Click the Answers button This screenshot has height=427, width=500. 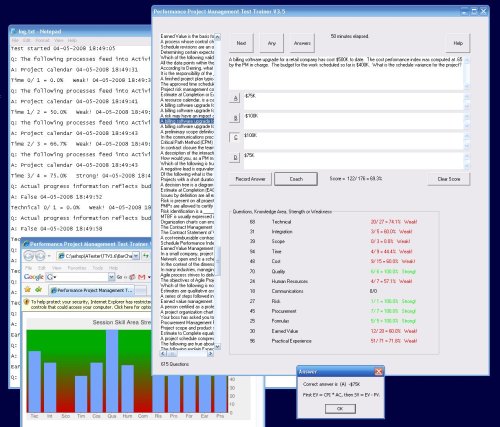tap(302, 43)
